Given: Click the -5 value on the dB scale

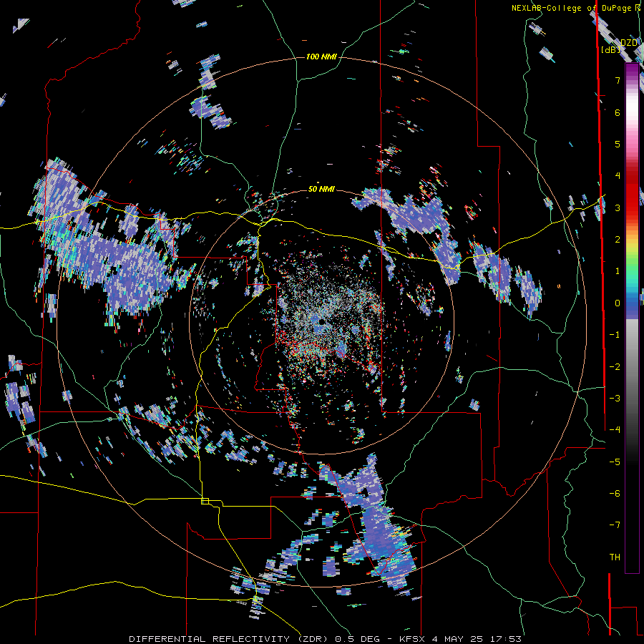Looking at the screenshot, I should point(615,462).
